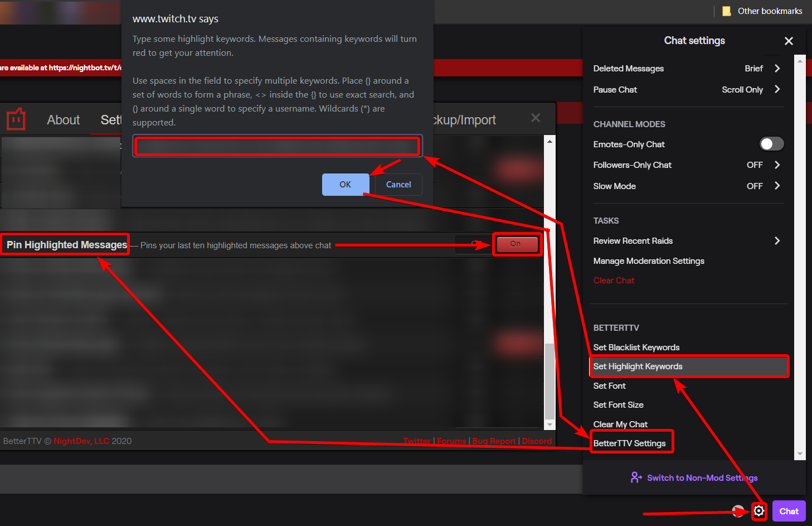Screen dimensions: 812x526
Task: Open the Discord footer link
Action: [x=537, y=441]
